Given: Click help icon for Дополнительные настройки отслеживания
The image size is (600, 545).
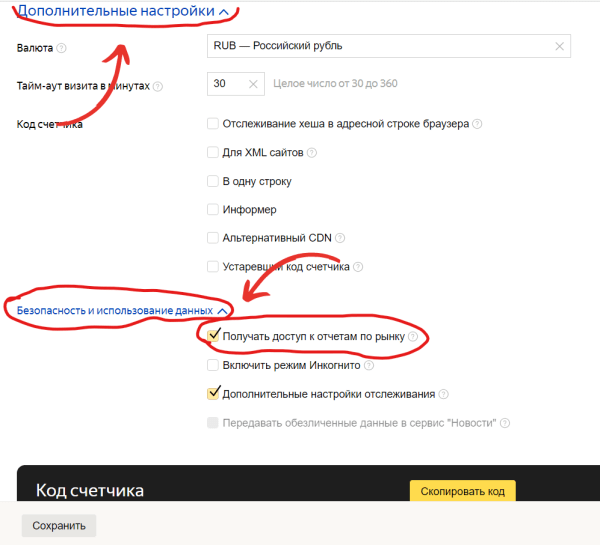Looking at the screenshot, I should (443, 394).
